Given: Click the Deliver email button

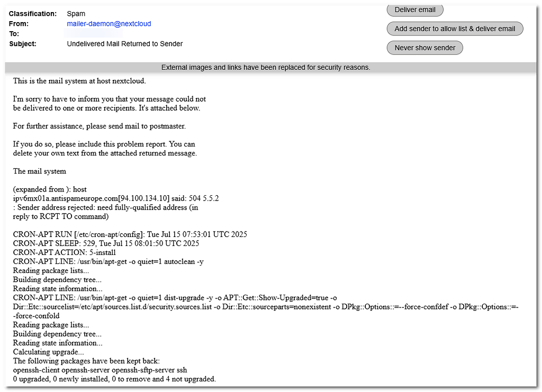Looking at the screenshot, I should 414,10.
